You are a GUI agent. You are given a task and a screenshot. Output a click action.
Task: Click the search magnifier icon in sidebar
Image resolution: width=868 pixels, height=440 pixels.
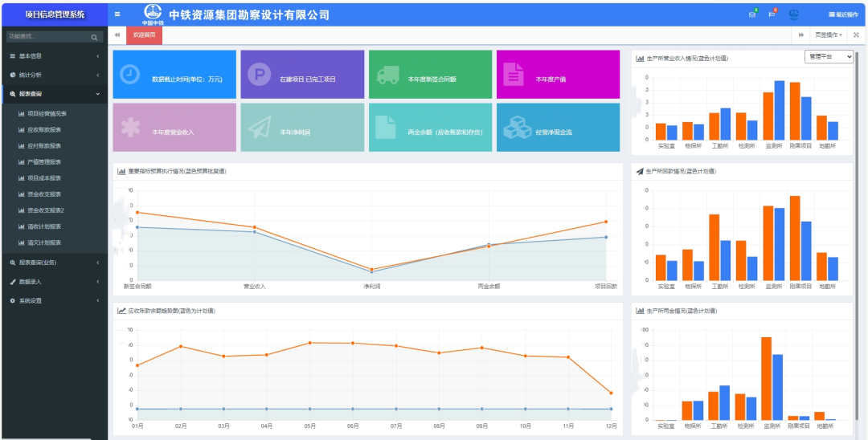pos(94,37)
